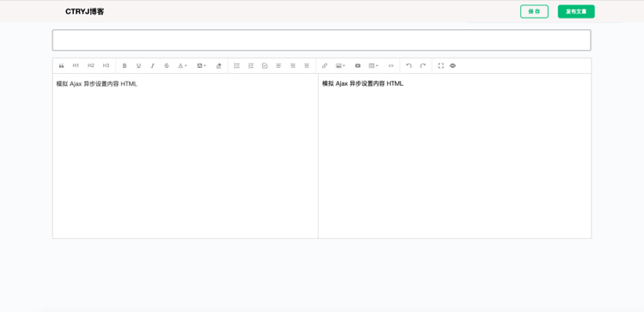
Task: Insert a numbered ordered list
Action: pyautogui.click(x=251, y=66)
